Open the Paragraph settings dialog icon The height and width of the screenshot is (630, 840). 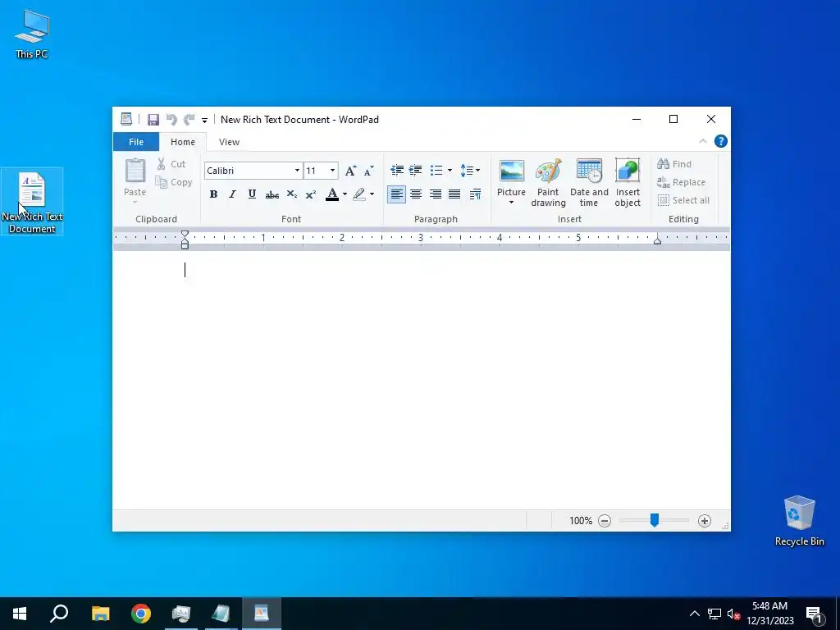tap(475, 194)
